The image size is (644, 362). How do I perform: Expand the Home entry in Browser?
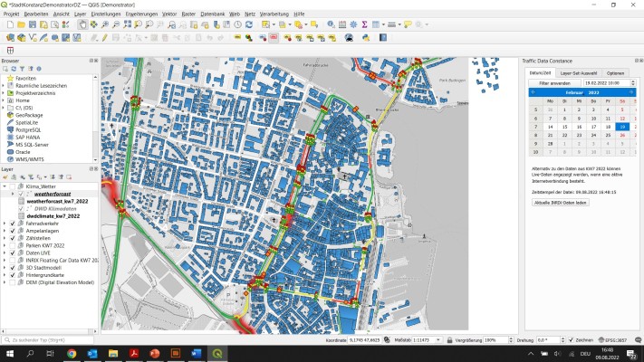4,100
